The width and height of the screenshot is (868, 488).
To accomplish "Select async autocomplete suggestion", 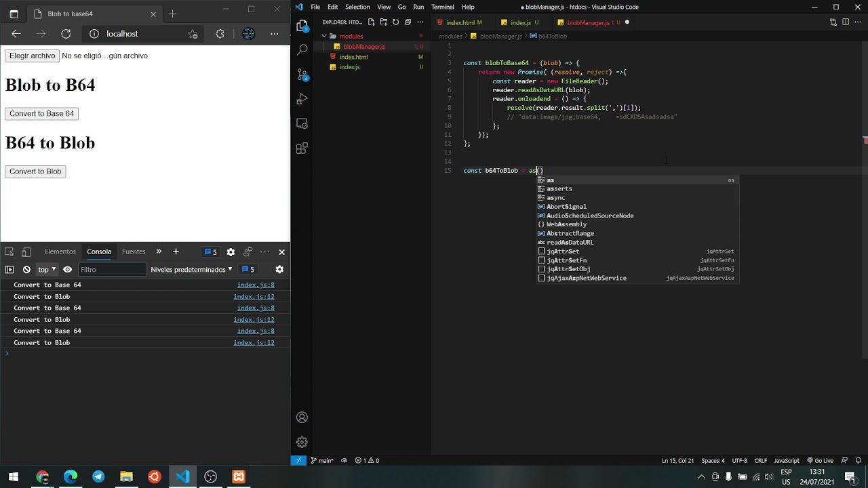I will click(555, 198).
